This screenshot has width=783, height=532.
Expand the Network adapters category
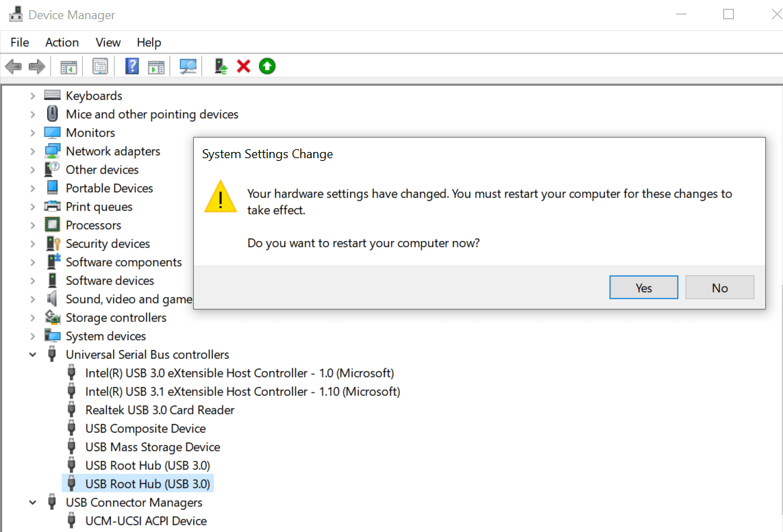coord(32,151)
